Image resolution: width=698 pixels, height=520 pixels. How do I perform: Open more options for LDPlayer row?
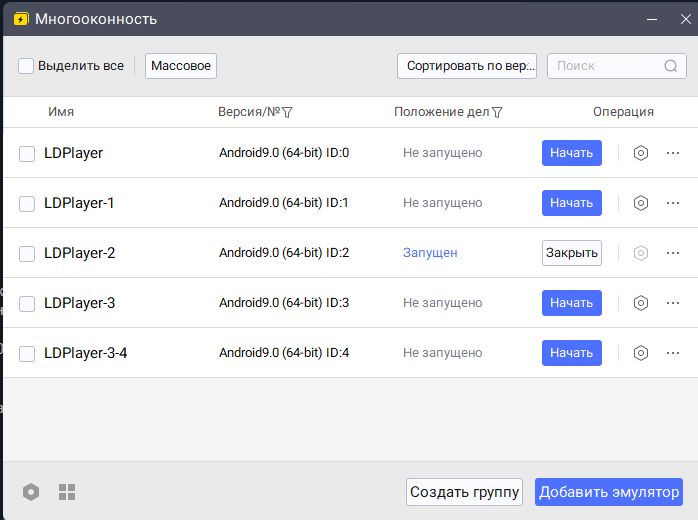coord(673,153)
